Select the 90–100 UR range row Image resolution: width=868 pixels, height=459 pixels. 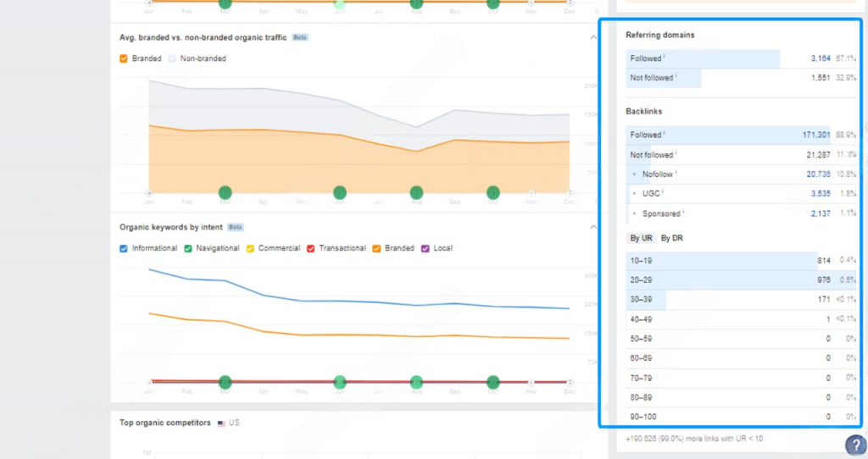[741, 417]
